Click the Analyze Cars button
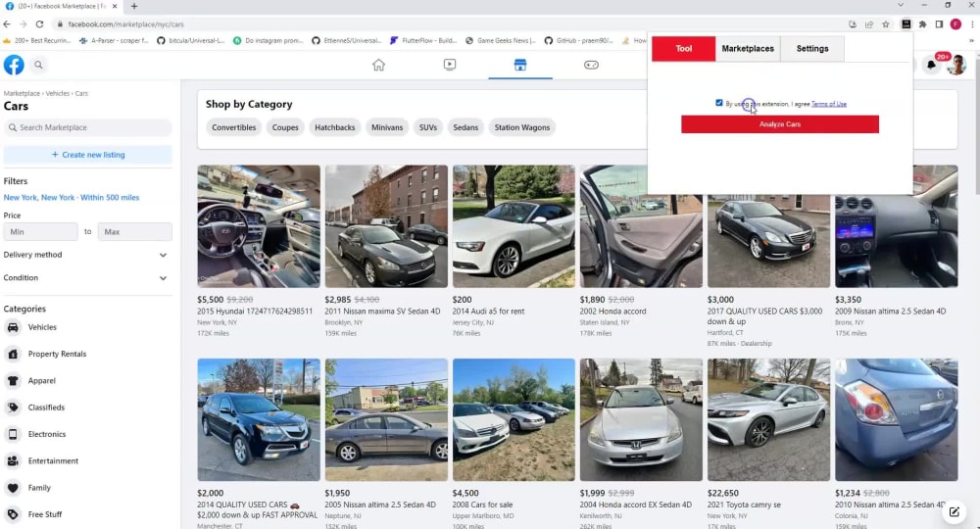The width and height of the screenshot is (980, 529). pos(780,124)
